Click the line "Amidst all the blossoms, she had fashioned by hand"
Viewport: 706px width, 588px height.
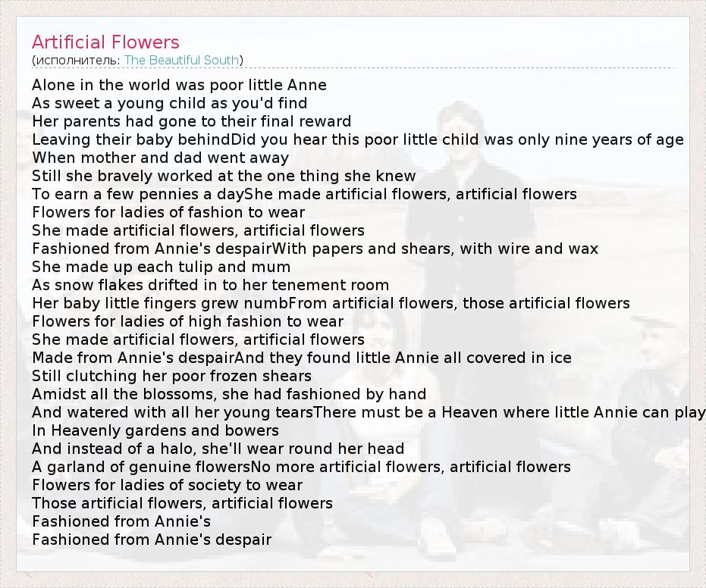pos(229,394)
